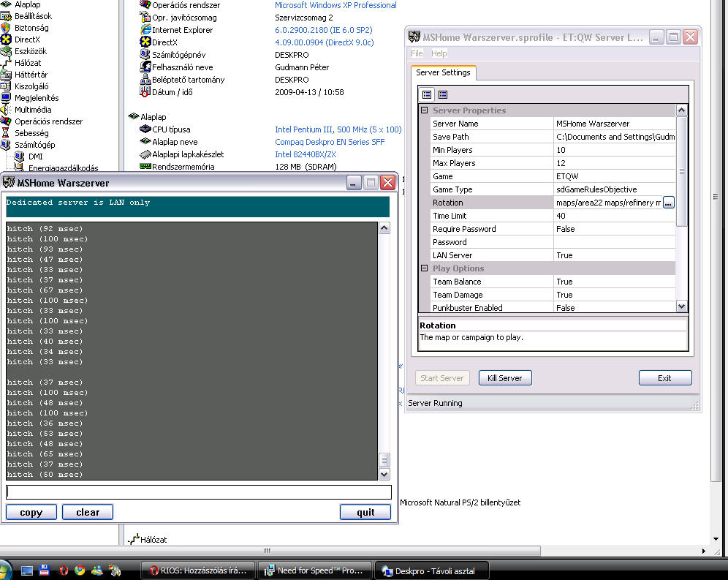This screenshot has height=580, width=728.
Task: Select Kiszolgáló icon in left tree
Action: pos(6,86)
